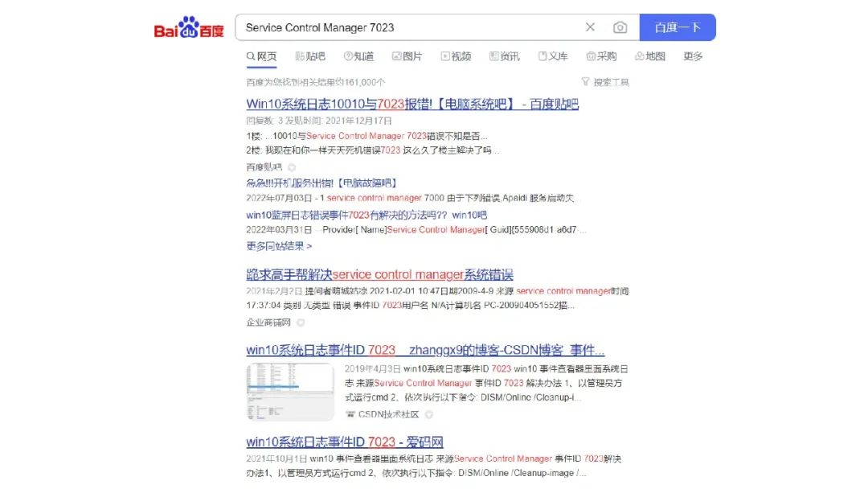
Task: Open 搜索工具 filter options
Action: coord(605,82)
